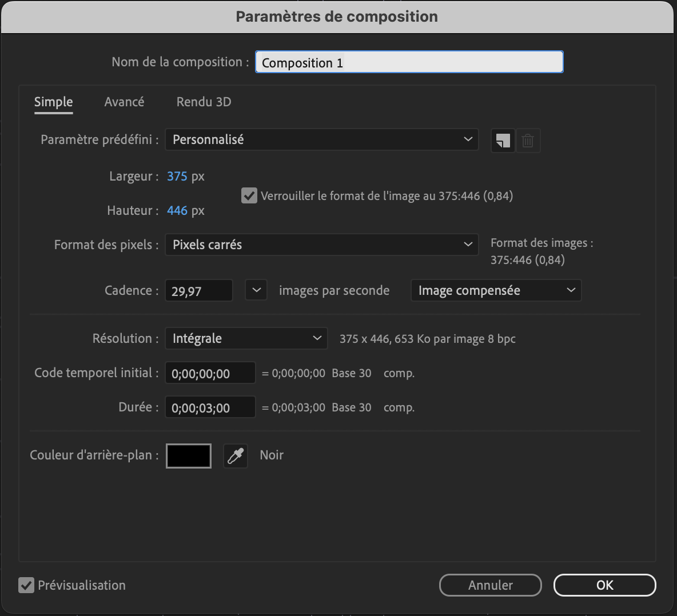Click the Format des images label

point(542,243)
